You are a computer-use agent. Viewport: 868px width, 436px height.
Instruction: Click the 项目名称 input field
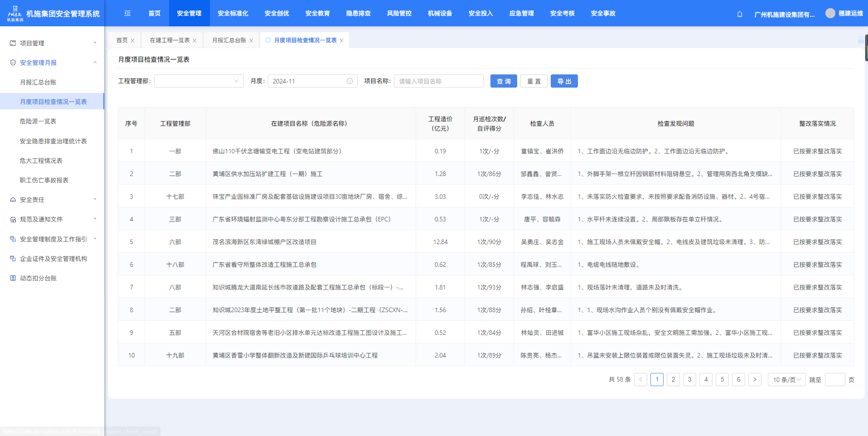click(x=438, y=81)
